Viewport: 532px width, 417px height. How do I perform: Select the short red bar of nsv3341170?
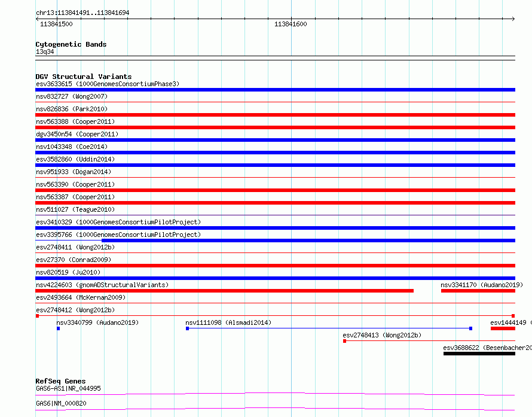tap(478, 291)
